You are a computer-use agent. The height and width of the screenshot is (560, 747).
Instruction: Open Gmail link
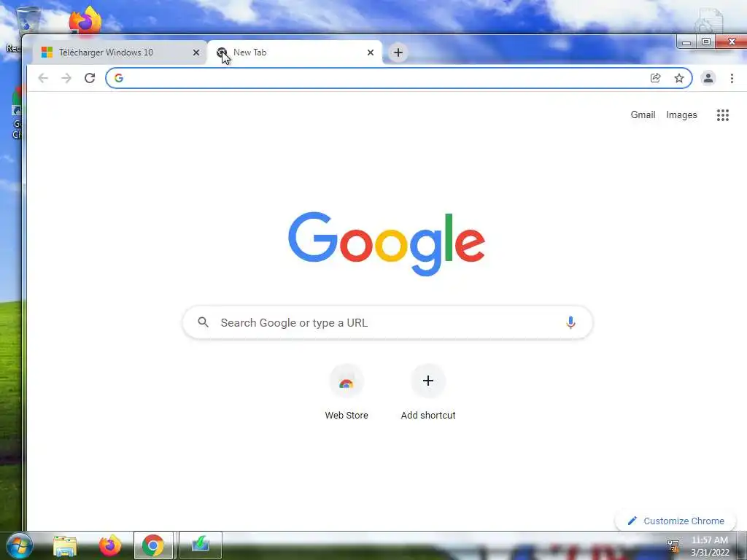pos(643,114)
